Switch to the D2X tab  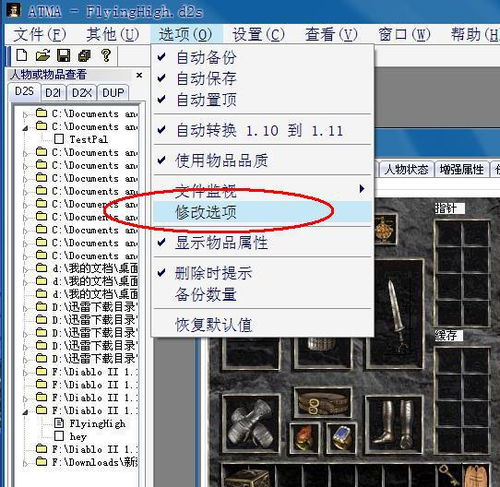click(x=82, y=93)
